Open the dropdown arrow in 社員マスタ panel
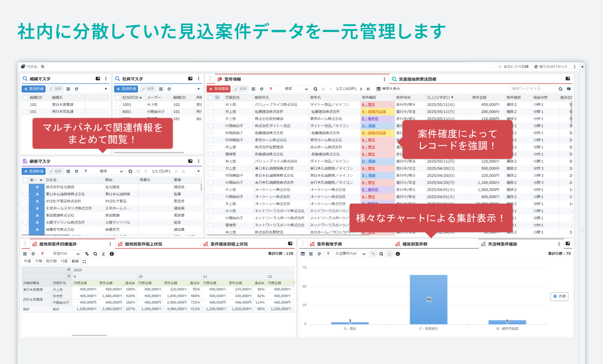This screenshot has width=603, height=364. (x=198, y=89)
